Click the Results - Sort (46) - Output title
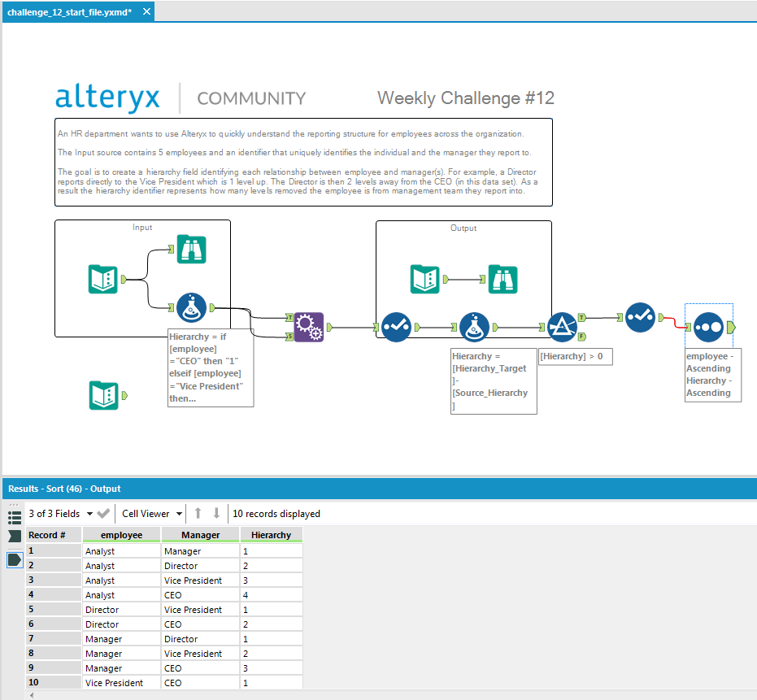The height and width of the screenshot is (700, 757). click(64, 489)
